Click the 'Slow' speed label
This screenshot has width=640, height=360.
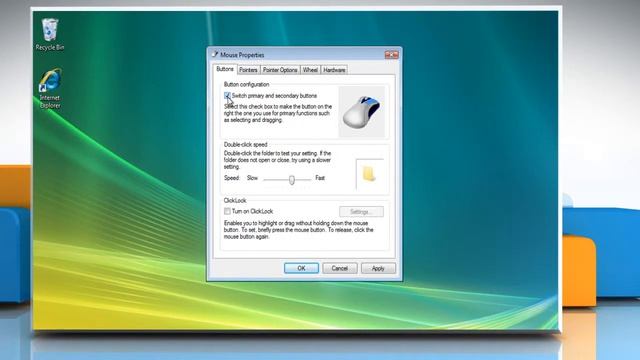[x=252, y=178]
